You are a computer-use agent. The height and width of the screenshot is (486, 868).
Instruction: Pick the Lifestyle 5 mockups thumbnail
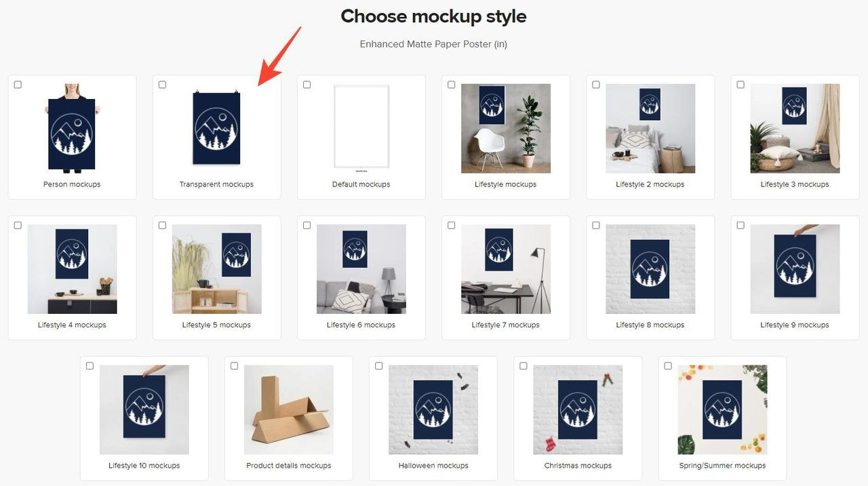[x=216, y=269]
